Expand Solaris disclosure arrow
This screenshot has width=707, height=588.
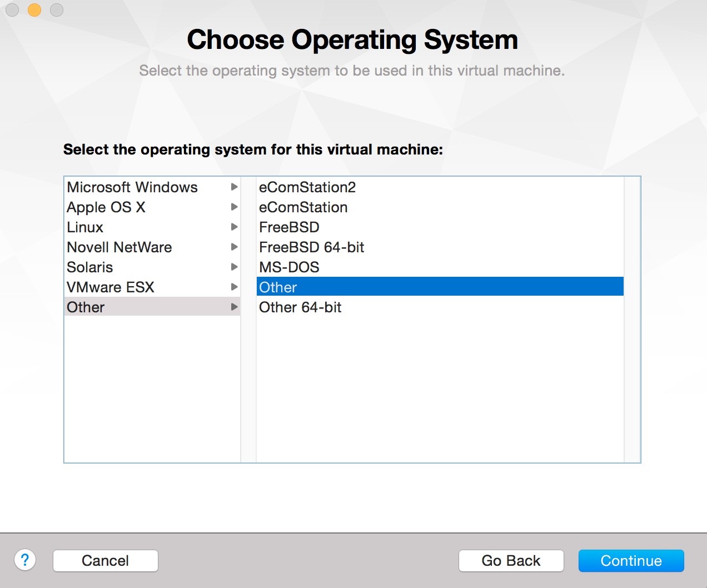(x=234, y=267)
